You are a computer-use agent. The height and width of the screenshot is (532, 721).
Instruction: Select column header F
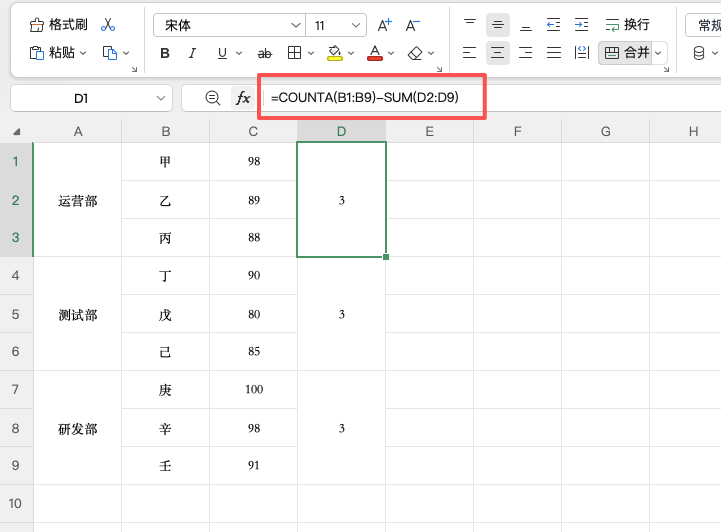pyautogui.click(x=517, y=132)
